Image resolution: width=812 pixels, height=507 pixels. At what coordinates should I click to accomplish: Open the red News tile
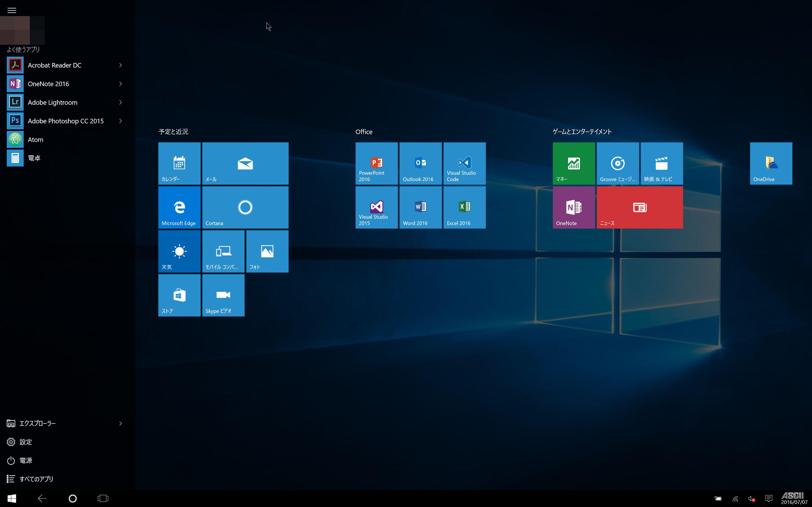tap(639, 207)
